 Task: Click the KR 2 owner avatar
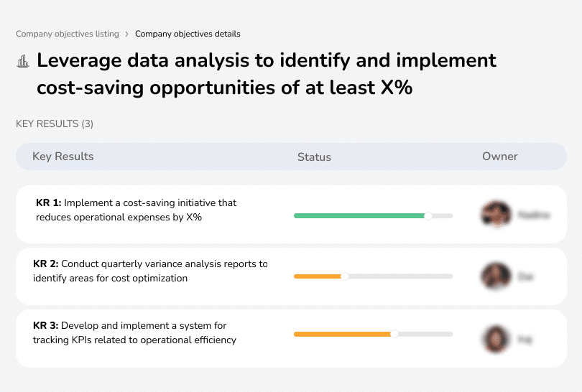[x=496, y=276]
